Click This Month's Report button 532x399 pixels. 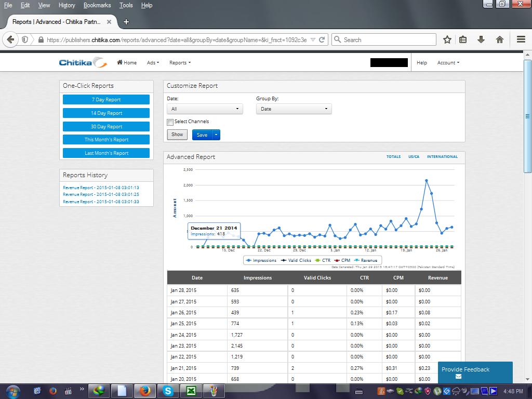(x=106, y=139)
